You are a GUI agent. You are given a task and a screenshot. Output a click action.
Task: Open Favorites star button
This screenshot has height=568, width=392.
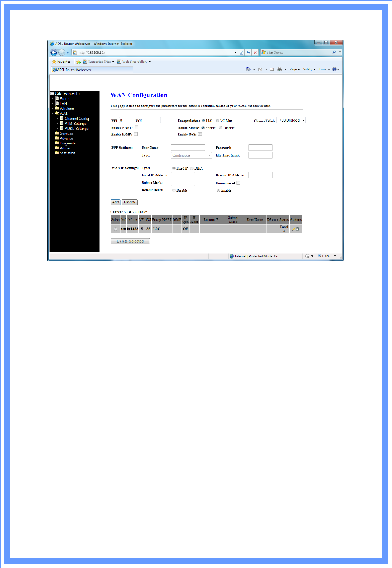point(61,62)
